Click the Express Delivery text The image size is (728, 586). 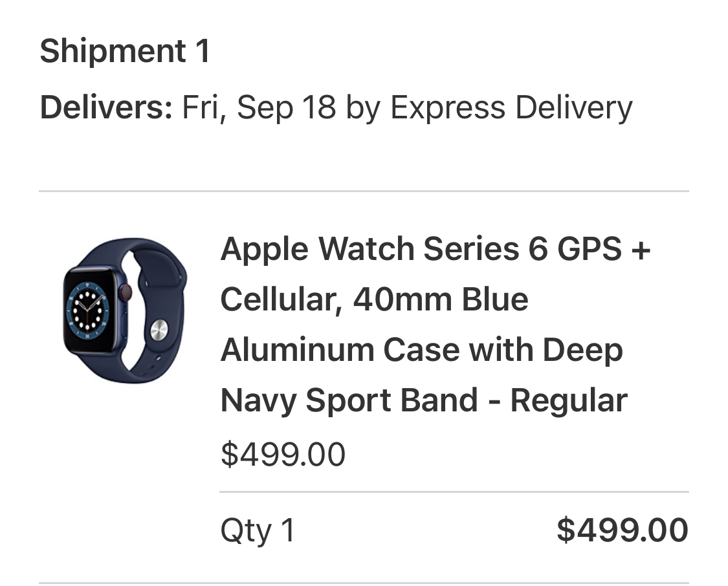click(x=511, y=107)
